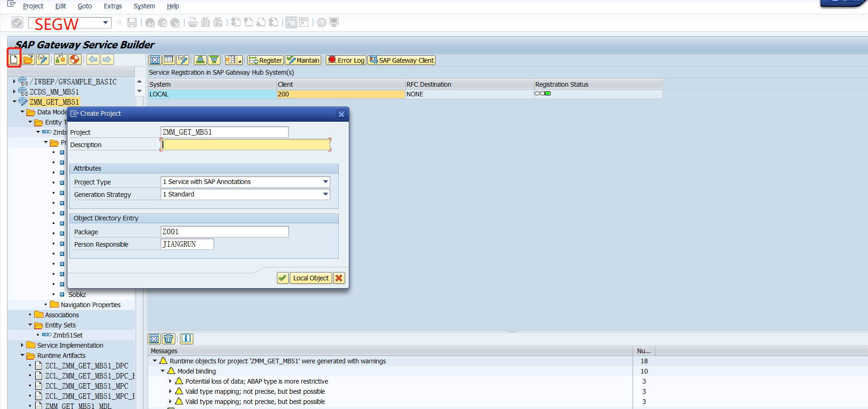The height and width of the screenshot is (409, 868).
Task: Open the Change Layout dropdown arrow
Action: (x=240, y=60)
